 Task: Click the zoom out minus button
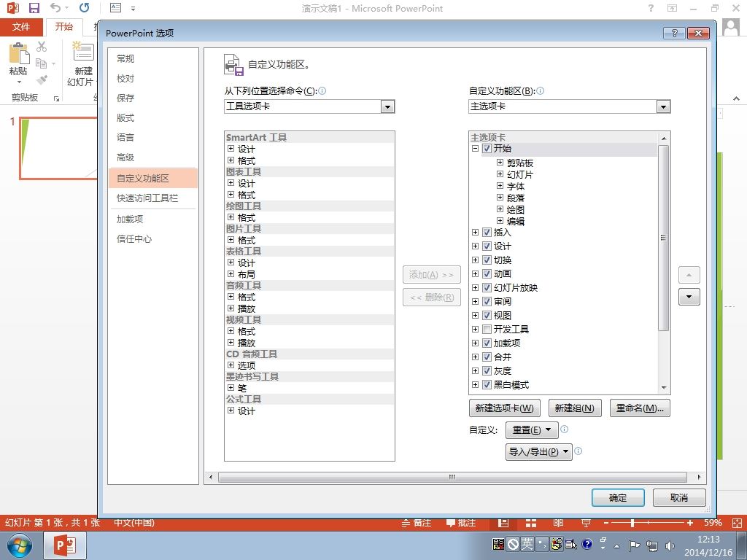pyautogui.click(x=606, y=523)
